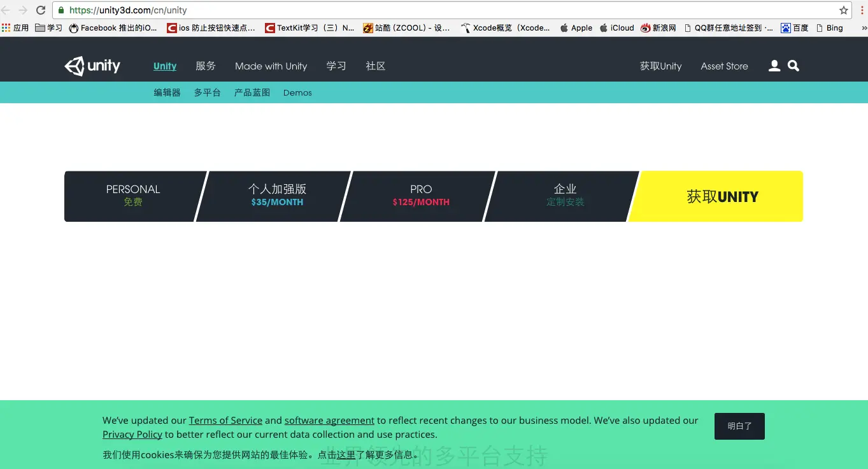Open the 学习 bookmarks folder
Viewport: 868px width, 469px height.
coord(49,28)
